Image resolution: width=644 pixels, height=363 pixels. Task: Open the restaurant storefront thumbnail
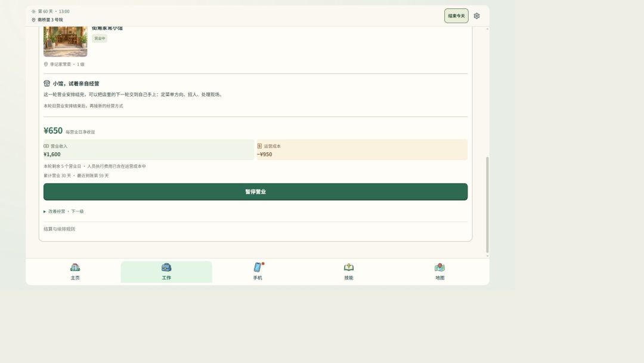(66, 41)
